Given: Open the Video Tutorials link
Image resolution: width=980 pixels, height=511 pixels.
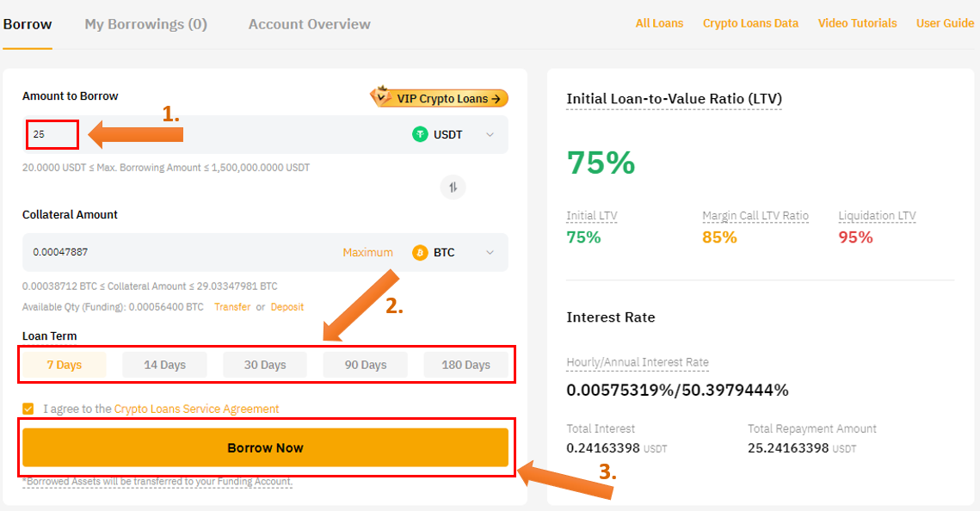Looking at the screenshot, I should coord(857,23).
